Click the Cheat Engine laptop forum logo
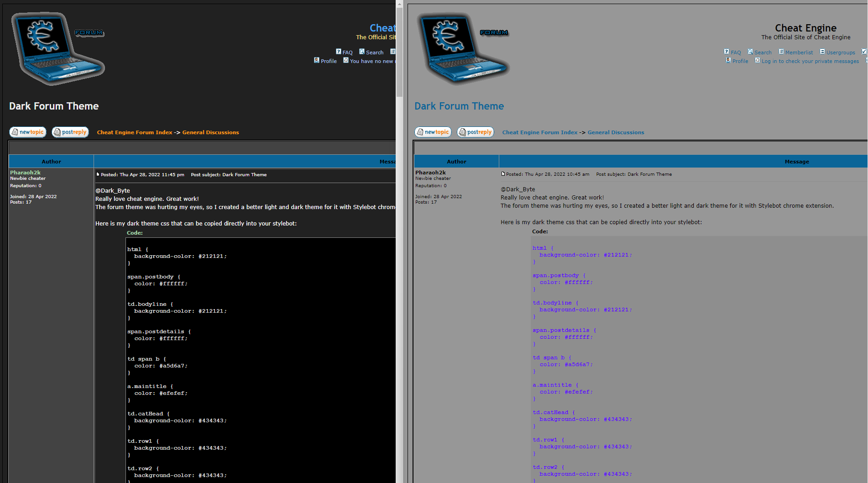 click(x=463, y=48)
